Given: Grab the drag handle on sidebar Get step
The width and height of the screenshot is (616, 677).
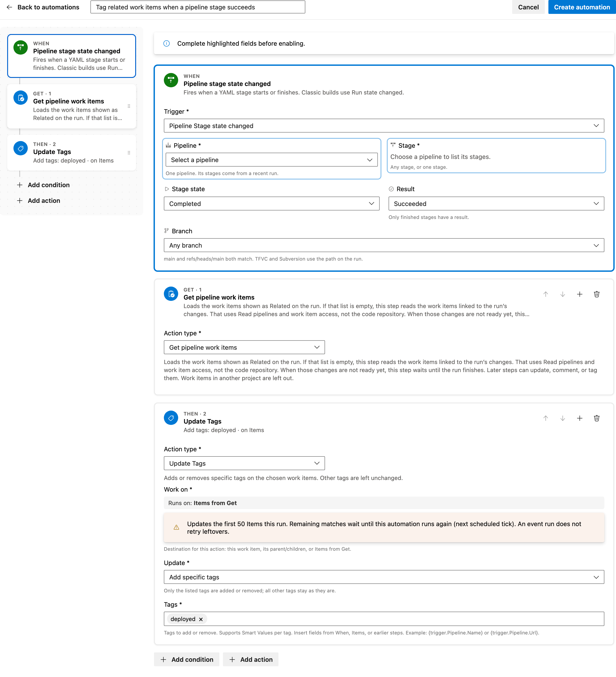Looking at the screenshot, I should pyautogui.click(x=129, y=106).
